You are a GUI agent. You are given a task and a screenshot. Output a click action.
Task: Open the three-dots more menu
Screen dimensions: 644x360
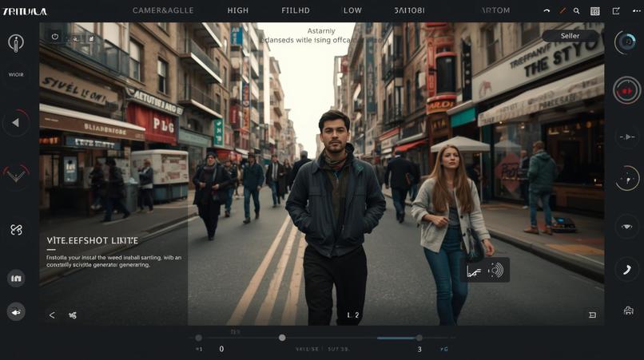[x=636, y=11]
